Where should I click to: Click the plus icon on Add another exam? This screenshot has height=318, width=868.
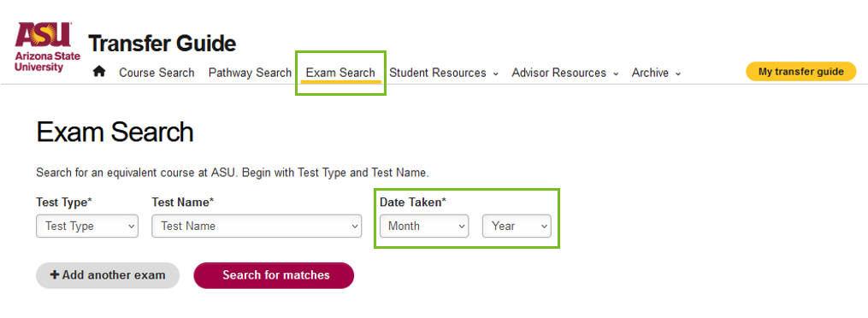(55, 275)
